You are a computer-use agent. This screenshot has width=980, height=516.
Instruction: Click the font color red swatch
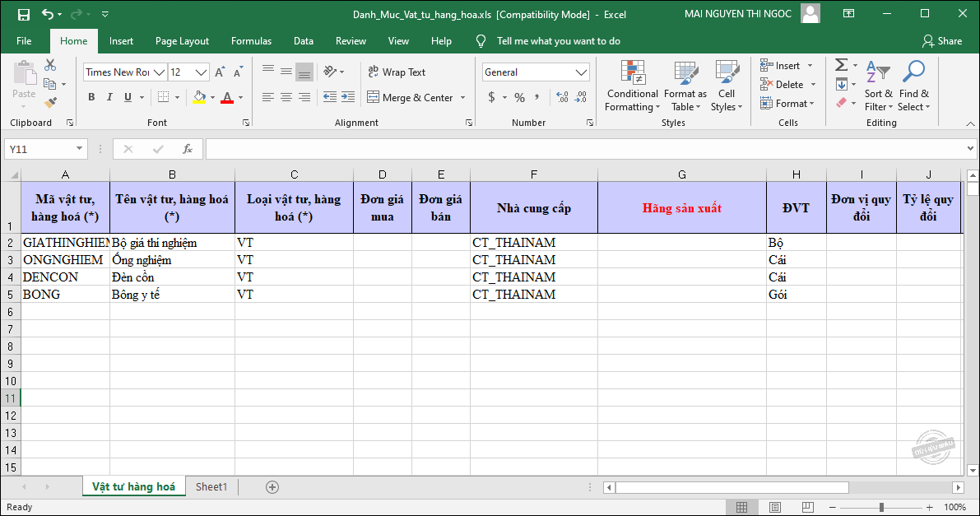pos(227,97)
